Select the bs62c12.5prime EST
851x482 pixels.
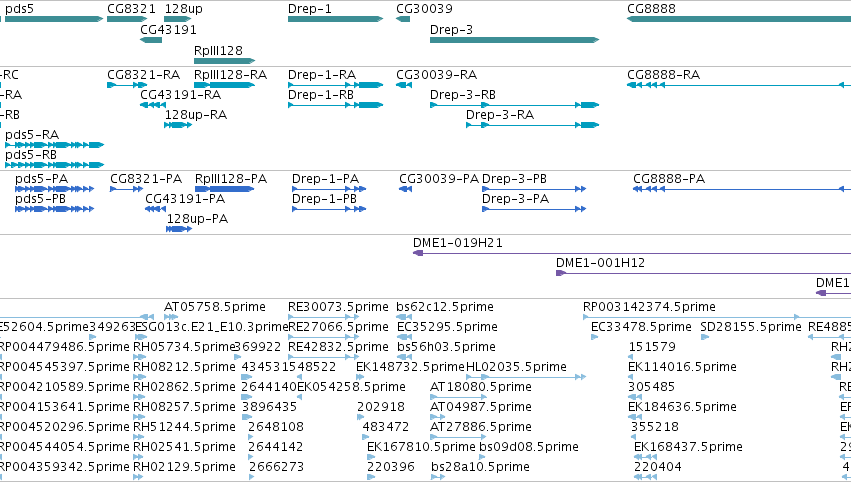tap(404, 317)
